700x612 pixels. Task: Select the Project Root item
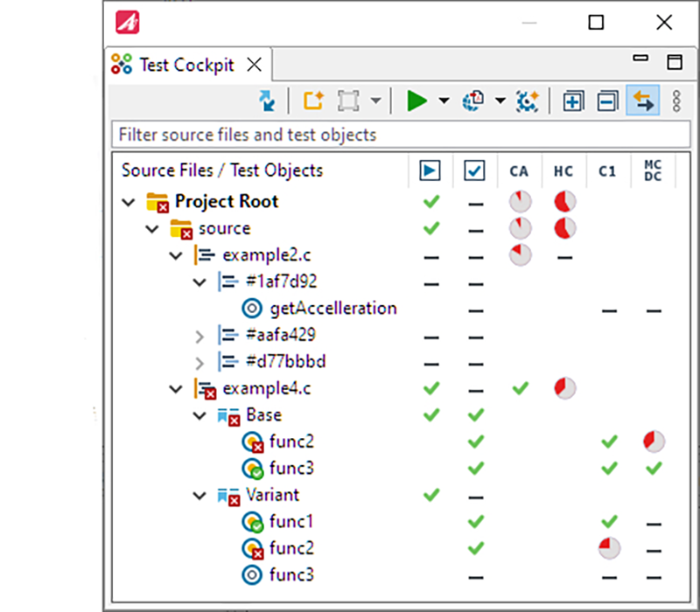(x=226, y=201)
